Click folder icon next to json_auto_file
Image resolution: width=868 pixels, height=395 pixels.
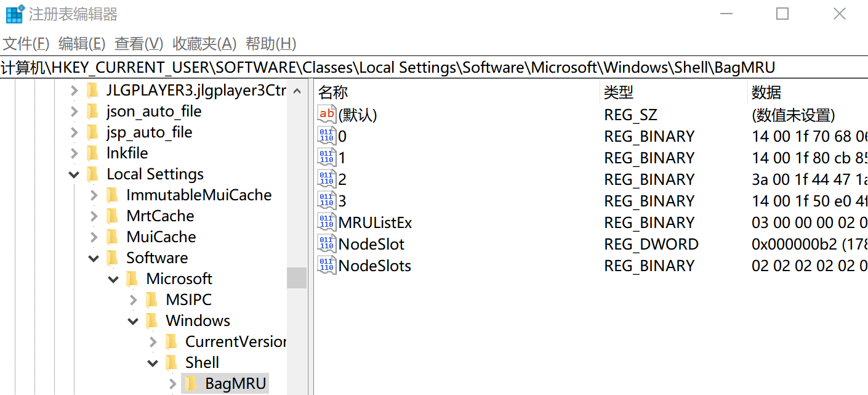point(93,112)
